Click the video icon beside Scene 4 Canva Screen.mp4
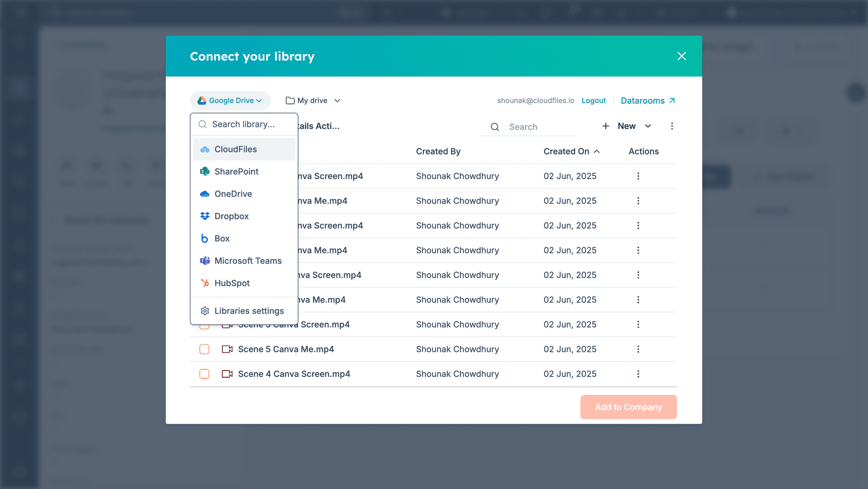868x489 pixels. click(226, 374)
